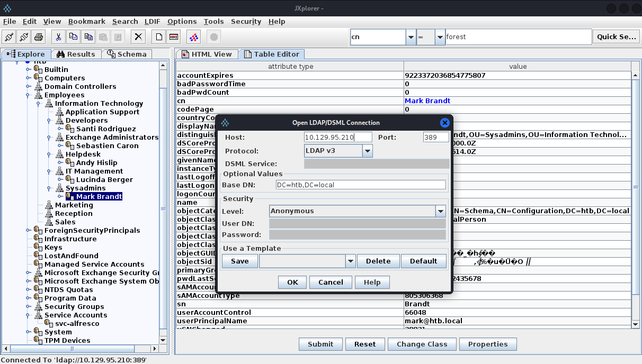642x364 pixels.
Task: Click the svc-alfresco user icon
Action: pos(50,323)
